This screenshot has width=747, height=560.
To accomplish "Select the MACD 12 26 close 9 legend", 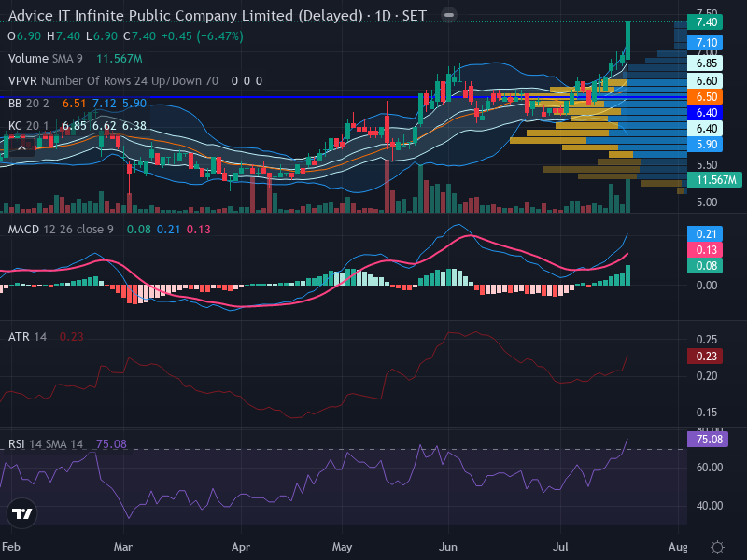I will click(x=109, y=230).
